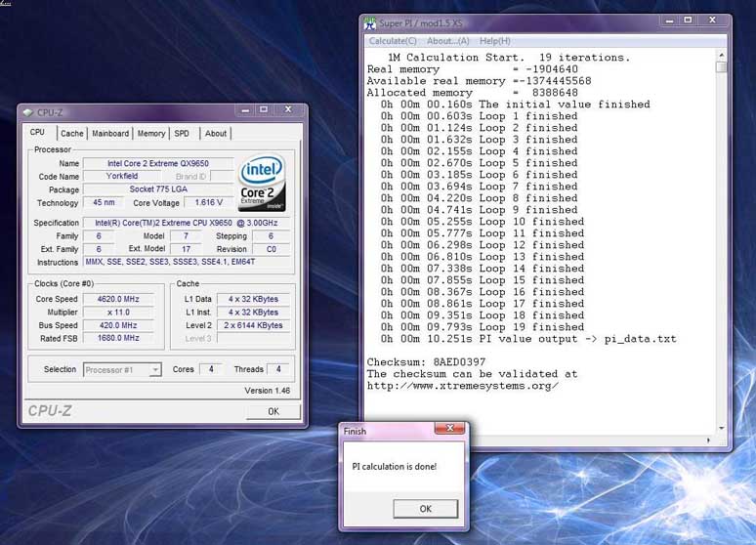Click the Ext. Model value 17
This screenshot has height=545, width=756.
coord(187,249)
